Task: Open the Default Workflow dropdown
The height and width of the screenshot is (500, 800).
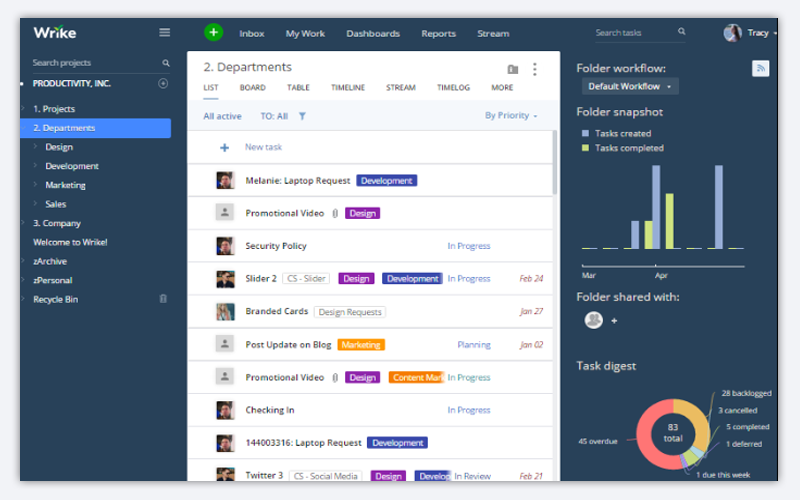Action: [630, 86]
